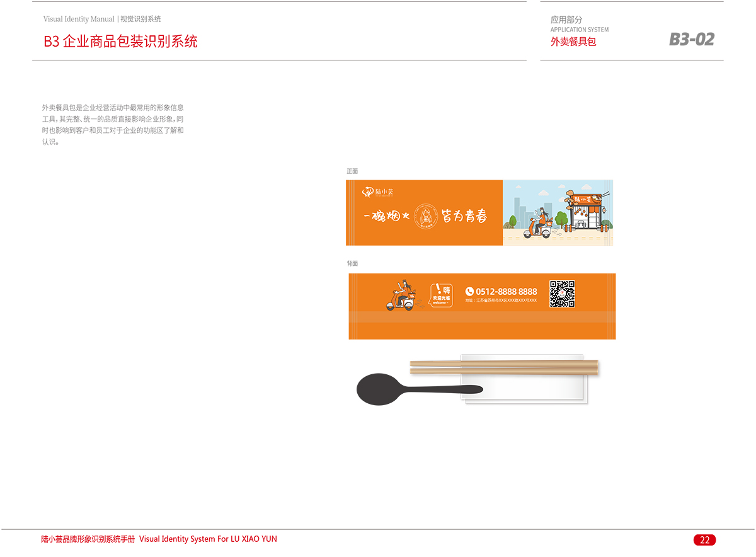Click the QR code on the back side
Viewport: 756px width, 557px height.
[562, 294]
